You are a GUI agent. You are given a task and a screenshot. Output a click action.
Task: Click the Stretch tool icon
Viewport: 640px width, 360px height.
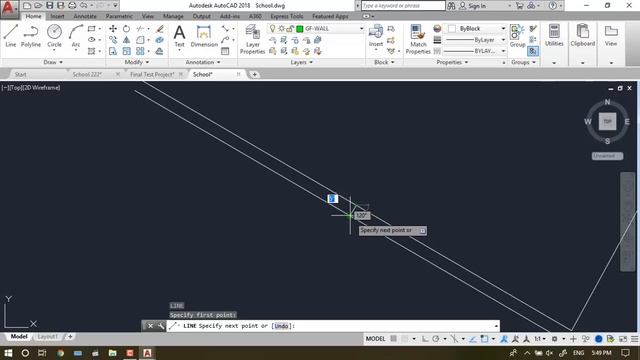tap(113, 51)
